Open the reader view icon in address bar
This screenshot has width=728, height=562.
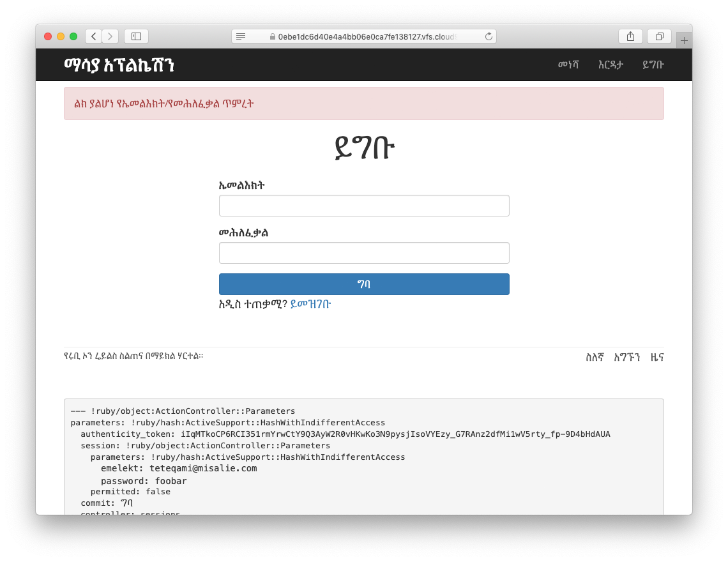[241, 36]
